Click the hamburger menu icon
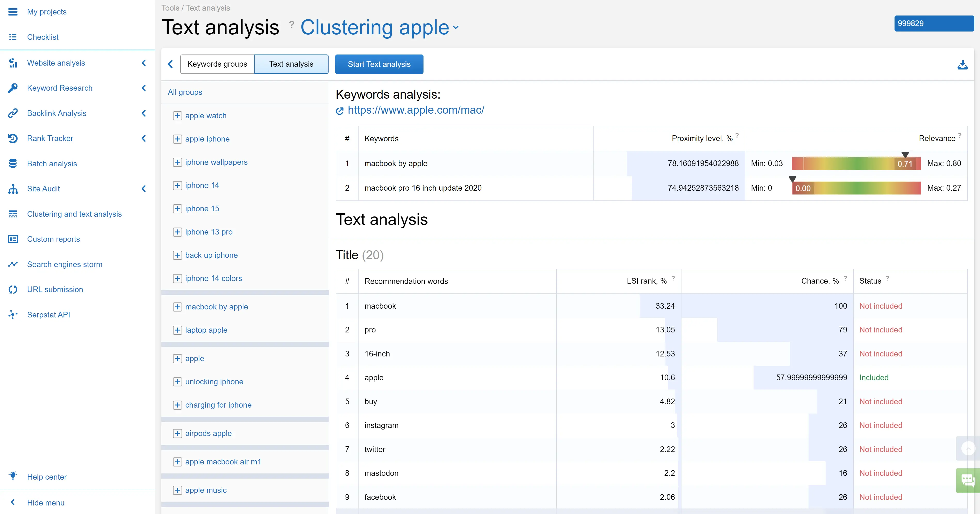 [13, 12]
